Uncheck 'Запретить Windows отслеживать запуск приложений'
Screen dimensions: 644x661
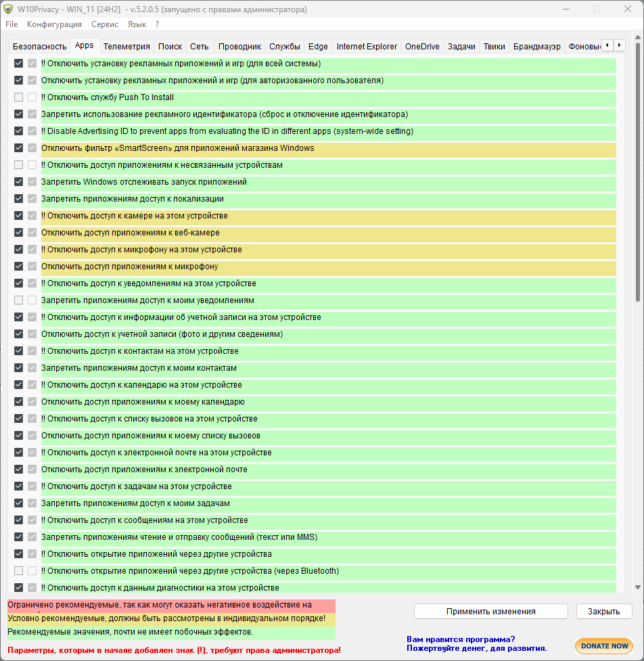point(18,182)
